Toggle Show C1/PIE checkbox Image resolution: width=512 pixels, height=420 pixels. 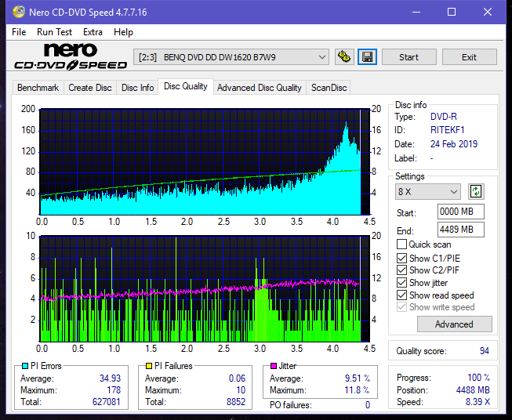(401, 258)
